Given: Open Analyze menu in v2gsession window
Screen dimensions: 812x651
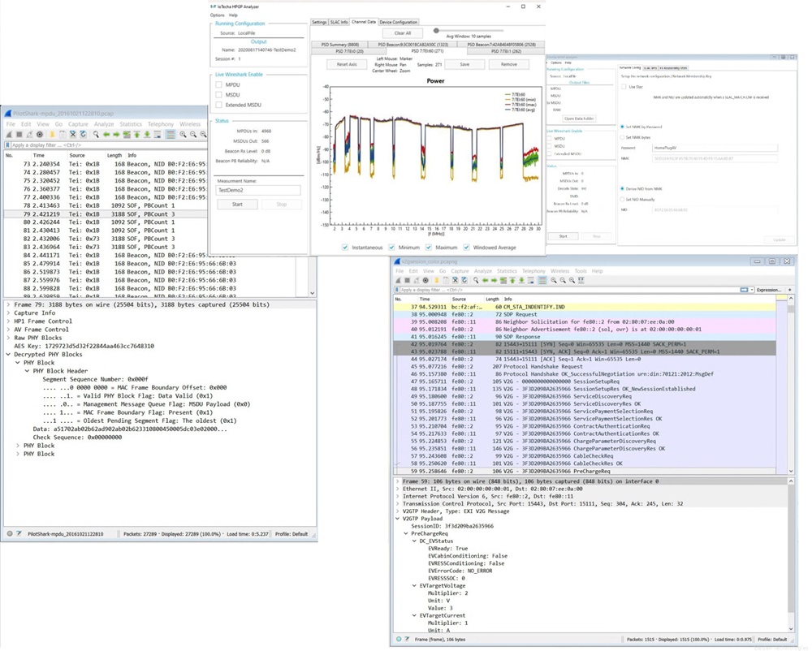Looking at the screenshot, I should tap(482, 271).
